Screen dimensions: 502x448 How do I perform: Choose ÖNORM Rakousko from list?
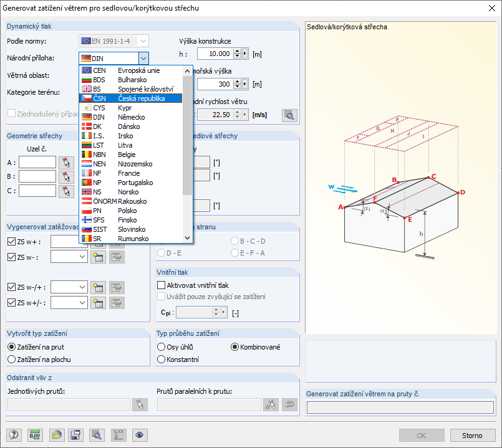(130, 201)
